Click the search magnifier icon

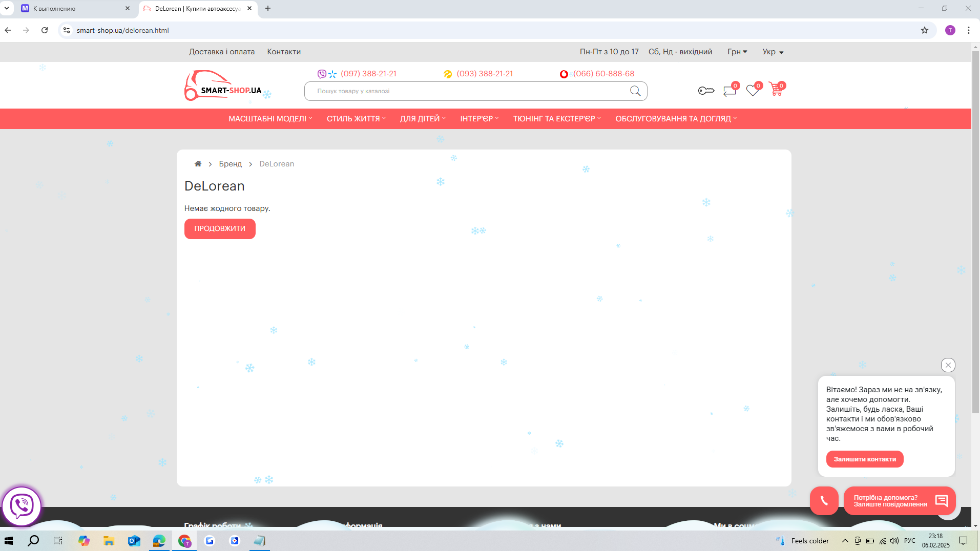tap(635, 91)
